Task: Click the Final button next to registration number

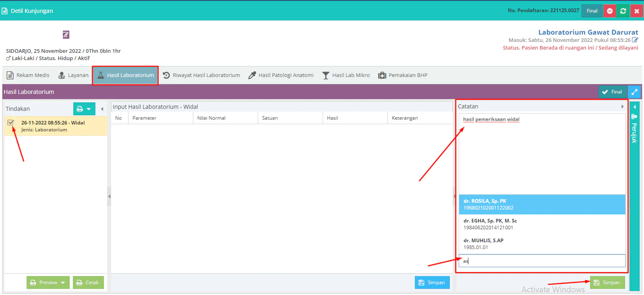Action: 592,11
